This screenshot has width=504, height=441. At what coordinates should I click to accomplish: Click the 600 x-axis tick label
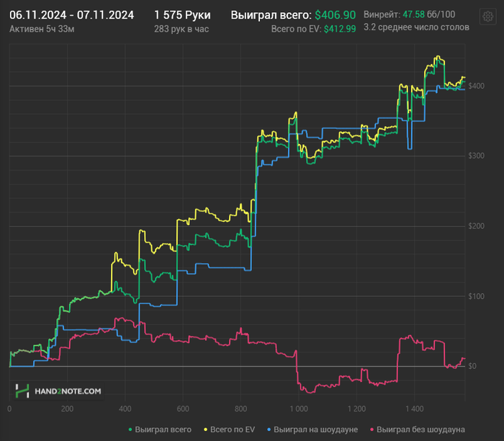[x=183, y=409]
